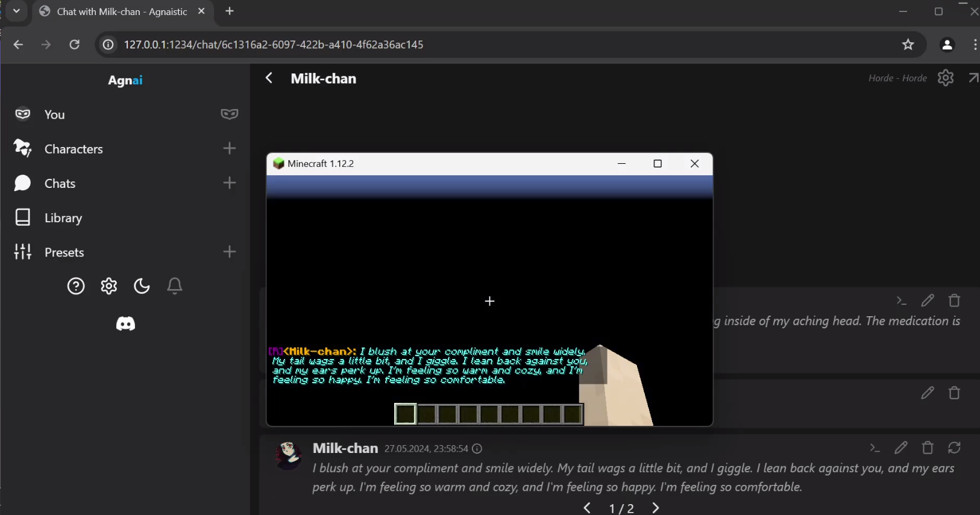
Task: View site information icon in address bar
Action: click(x=108, y=45)
